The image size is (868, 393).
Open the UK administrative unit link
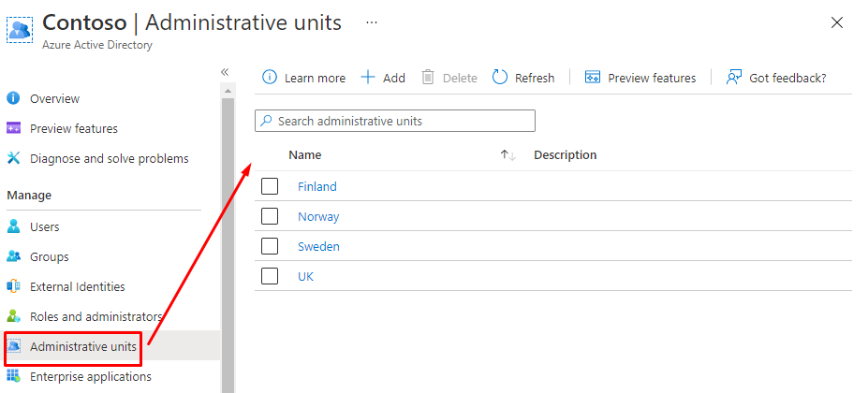click(x=305, y=276)
